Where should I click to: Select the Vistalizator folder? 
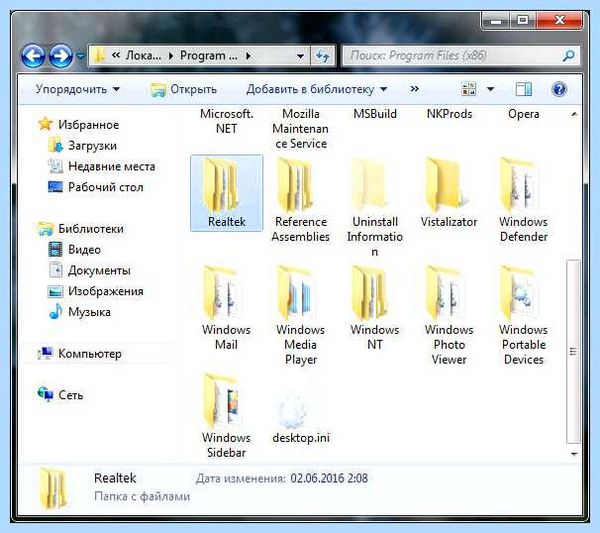pos(448,193)
